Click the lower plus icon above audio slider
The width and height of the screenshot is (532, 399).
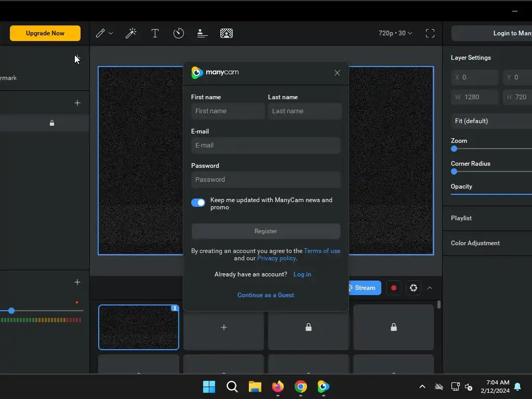(77, 282)
